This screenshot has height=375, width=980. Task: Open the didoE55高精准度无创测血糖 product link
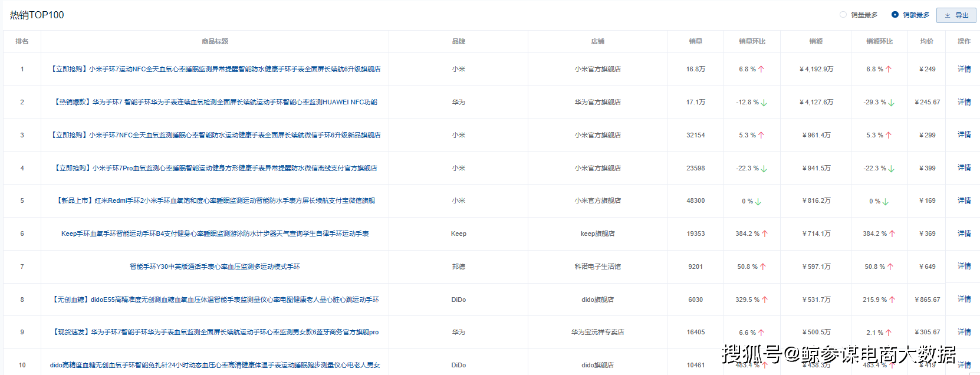215,300
